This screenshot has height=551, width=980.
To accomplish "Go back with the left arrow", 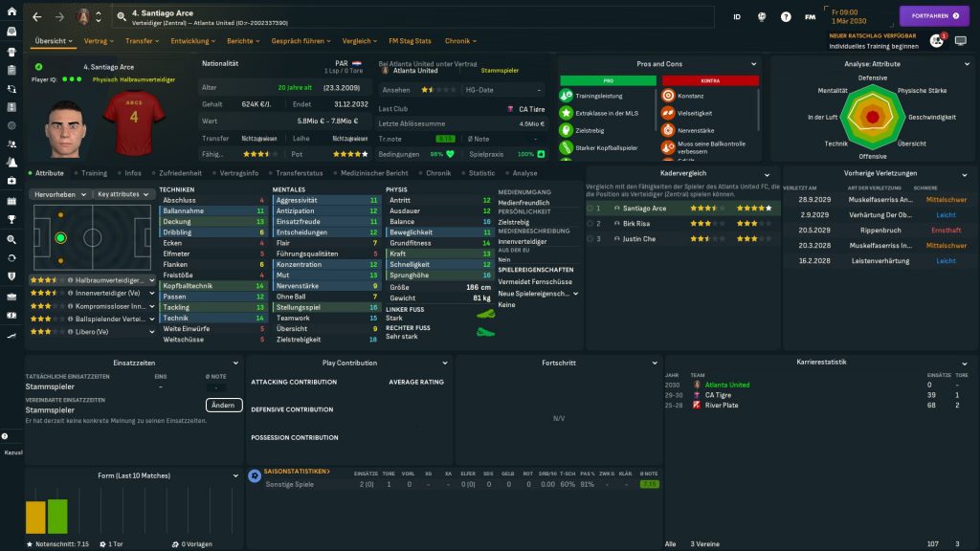I will pos(36,17).
